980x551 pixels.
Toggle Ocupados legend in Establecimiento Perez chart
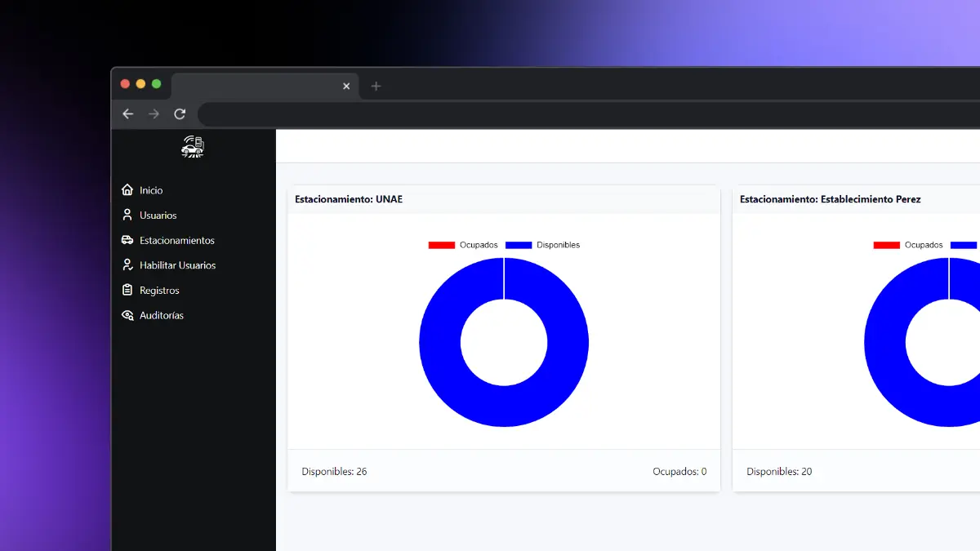(908, 245)
